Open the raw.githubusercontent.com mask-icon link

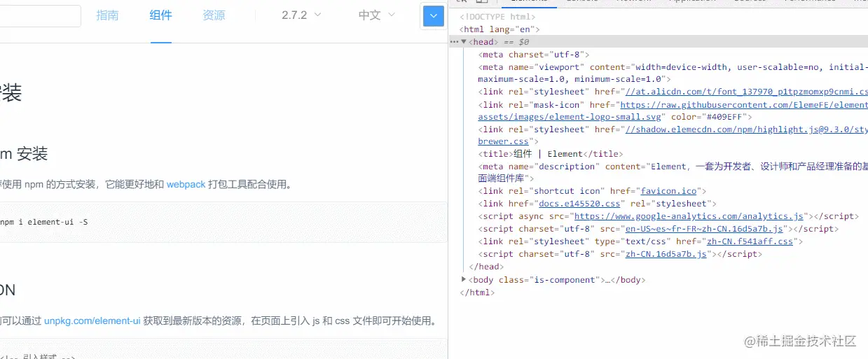point(744,105)
